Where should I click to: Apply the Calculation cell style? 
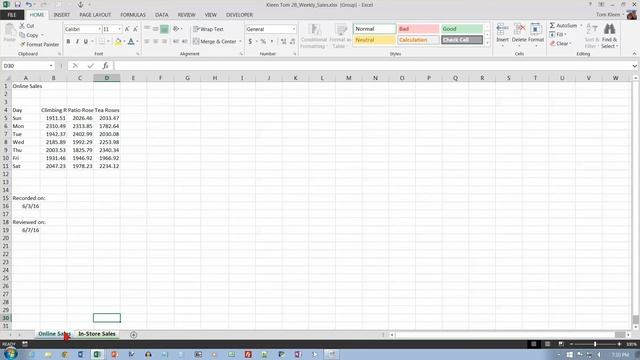[x=418, y=40]
